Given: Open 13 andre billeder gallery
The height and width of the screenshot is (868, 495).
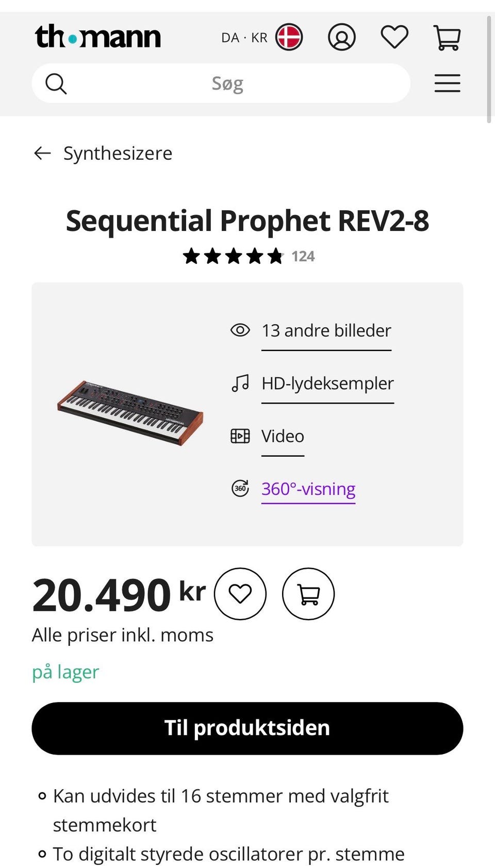Looking at the screenshot, I should click(x=326, y=330).
